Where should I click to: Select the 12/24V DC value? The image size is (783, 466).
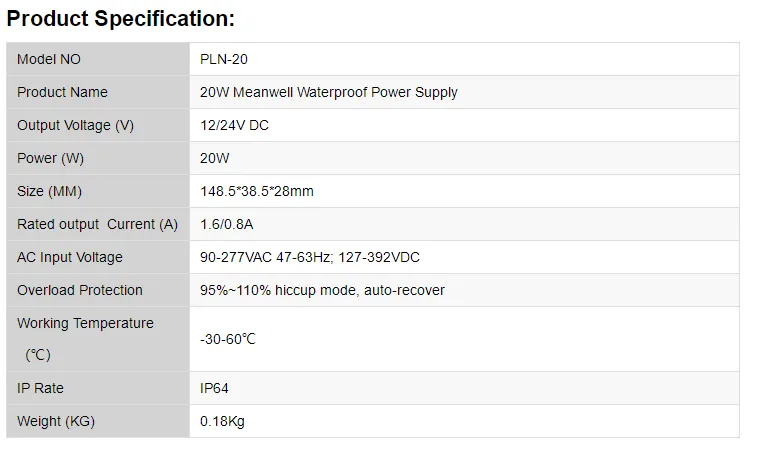234,125
